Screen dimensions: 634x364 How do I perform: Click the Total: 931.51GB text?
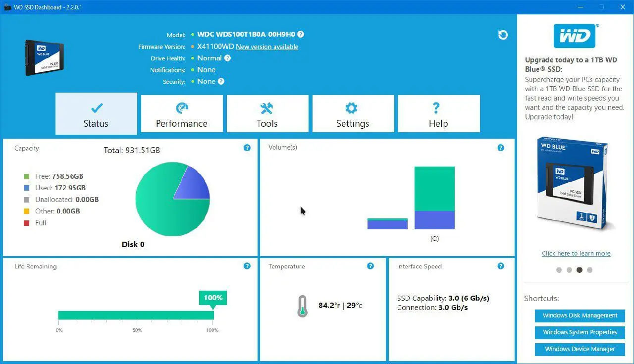coord(132,150)
